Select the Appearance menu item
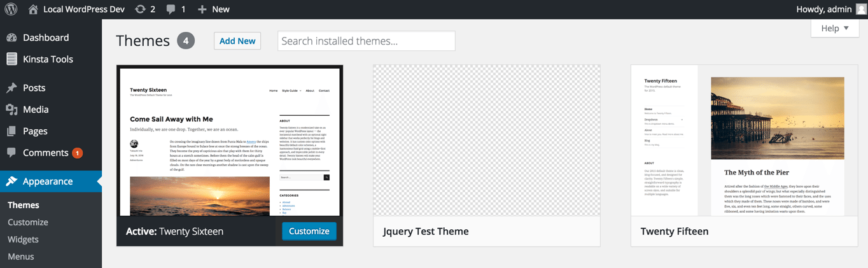 [48, 181]
